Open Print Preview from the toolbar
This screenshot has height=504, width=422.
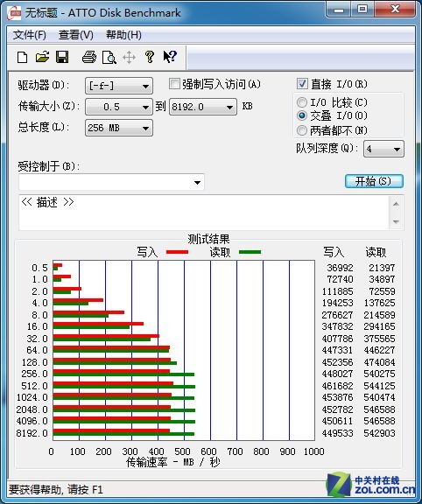[109, 58]
